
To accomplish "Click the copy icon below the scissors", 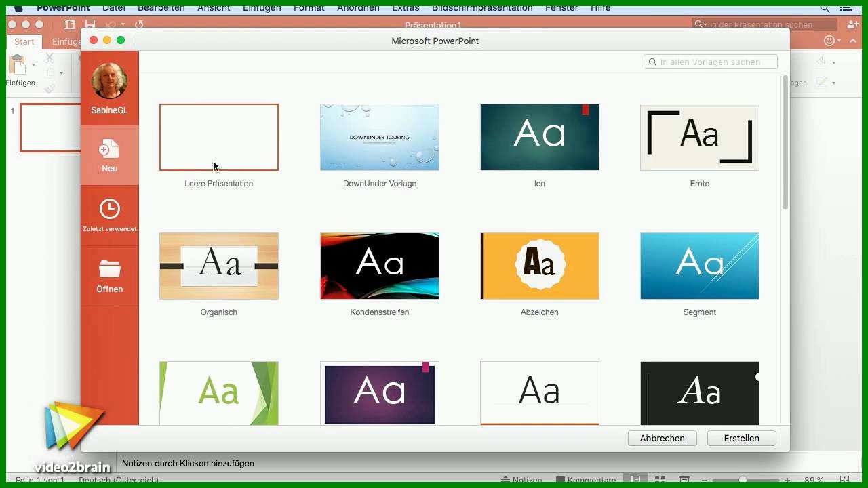I will (50, 73).
